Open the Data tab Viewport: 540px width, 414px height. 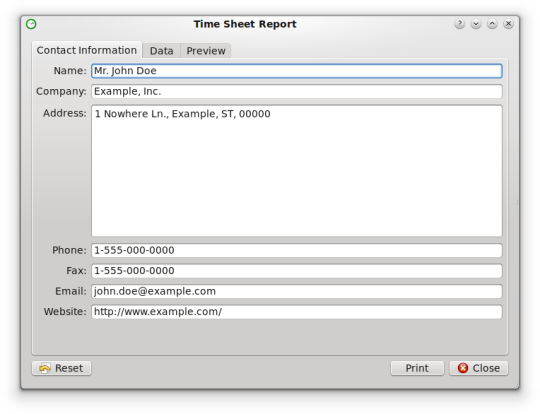point(162,51)
